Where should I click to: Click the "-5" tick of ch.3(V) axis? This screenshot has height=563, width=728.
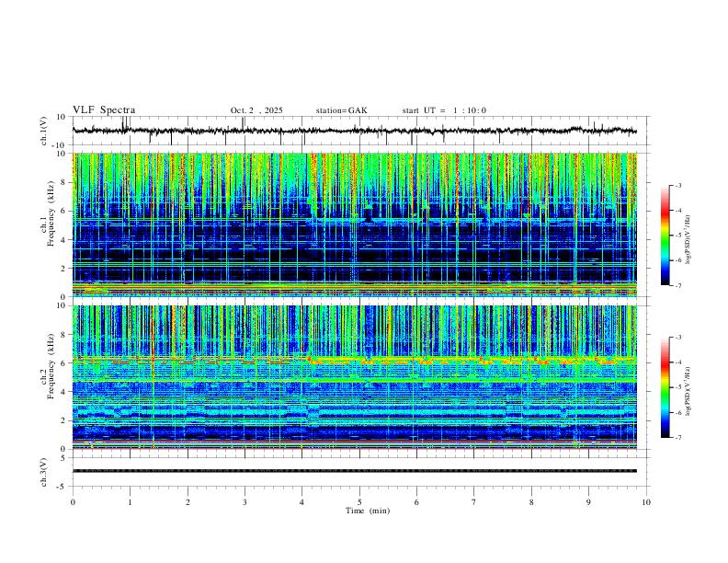(x=63, y=487)
